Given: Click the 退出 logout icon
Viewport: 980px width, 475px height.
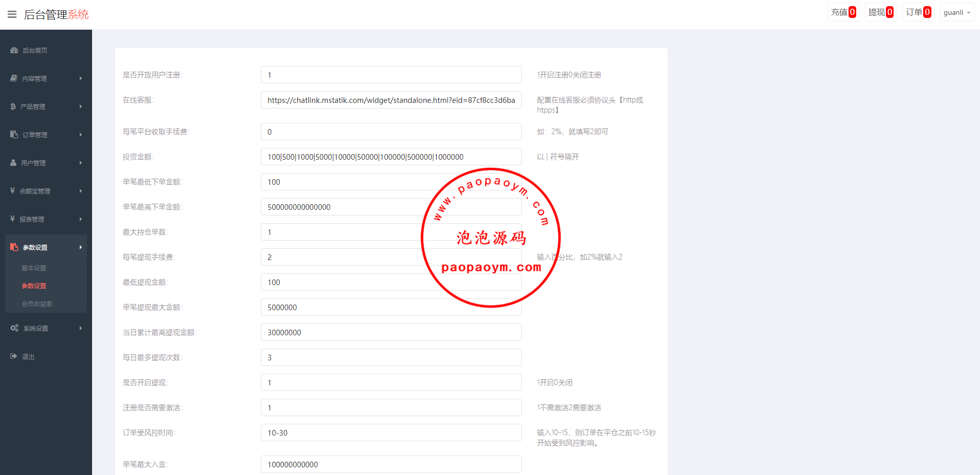Looking at the screenshot, I should 14,356.
